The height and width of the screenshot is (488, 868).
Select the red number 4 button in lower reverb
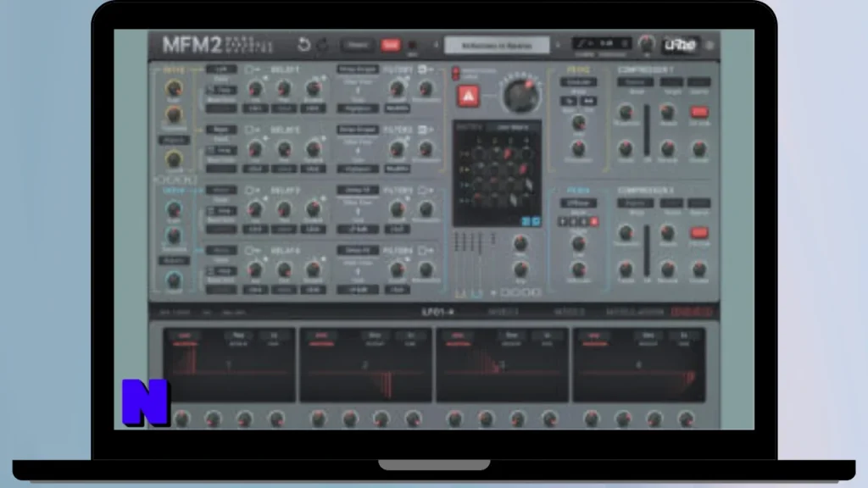[x=594, y=221]
